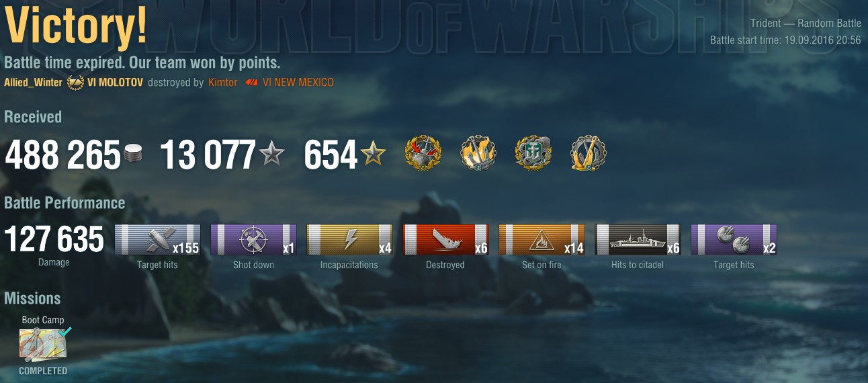868x383 pixels.
Task: Click the x155 Target hits ribbon
Action: pos(157,240)
